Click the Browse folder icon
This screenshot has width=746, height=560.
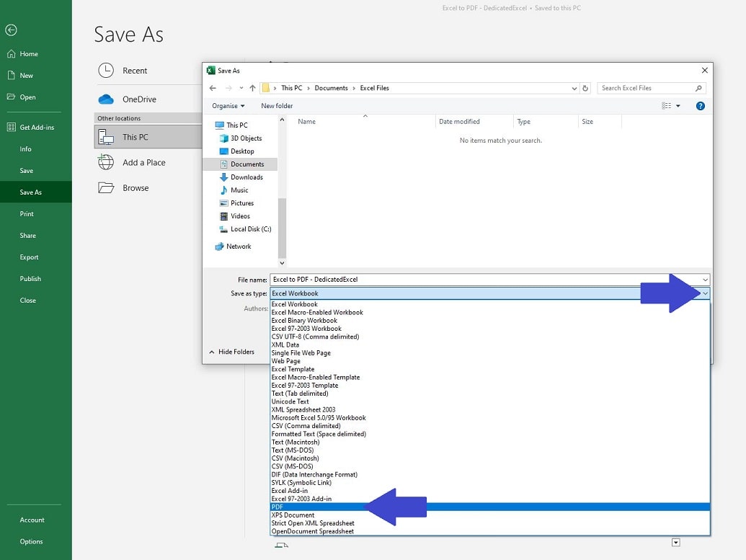pyautogui.click(x=105, y=187)
